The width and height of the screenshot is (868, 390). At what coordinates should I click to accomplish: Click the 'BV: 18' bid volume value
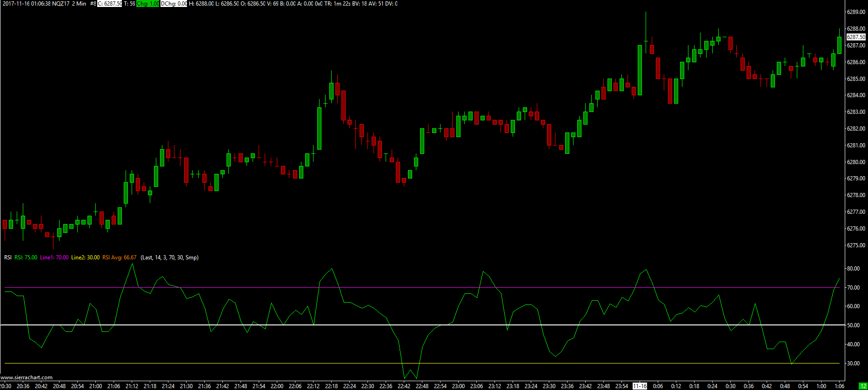[x=359, y=4]
